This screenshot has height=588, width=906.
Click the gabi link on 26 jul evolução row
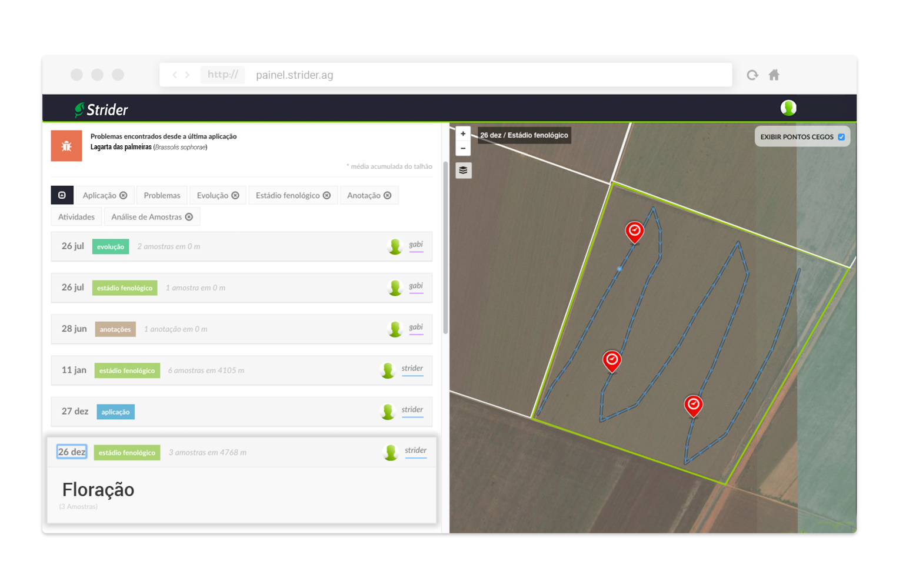click(416, 245)
